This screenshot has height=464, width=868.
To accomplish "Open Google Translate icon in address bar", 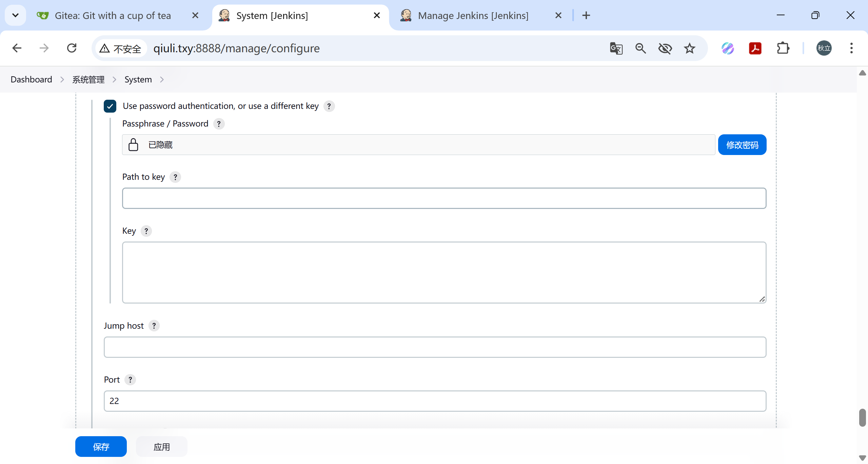I will 616,48.
